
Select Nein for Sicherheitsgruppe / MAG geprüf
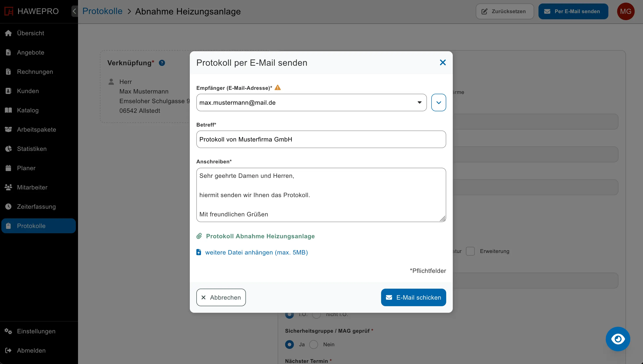pos(313,344)
